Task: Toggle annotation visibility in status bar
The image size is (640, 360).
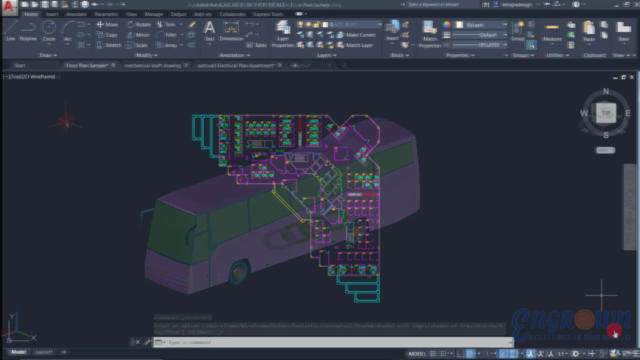Action: click(x=530, y=353)
